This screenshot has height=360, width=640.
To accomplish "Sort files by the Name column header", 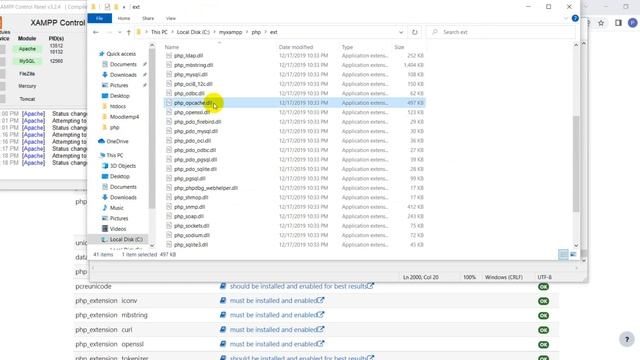I will point(172,47).
